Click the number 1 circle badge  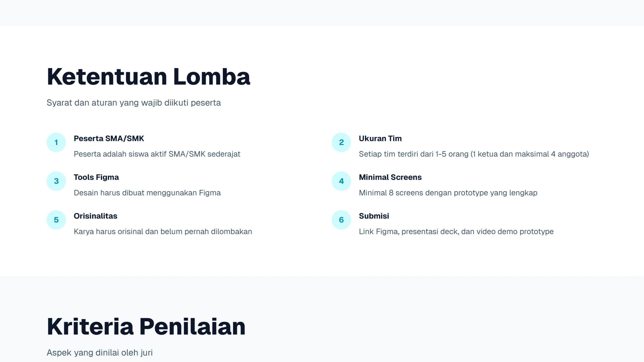pos(56,142)
